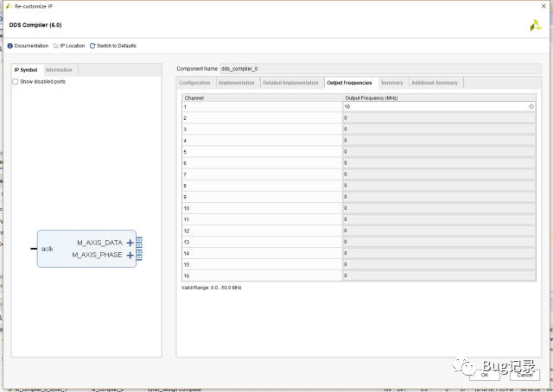This screenshot has width=553, height=392.
Task: Click the Component Name field dds_compiler_0
Action: pyautogui.click(x=380, y=69)
